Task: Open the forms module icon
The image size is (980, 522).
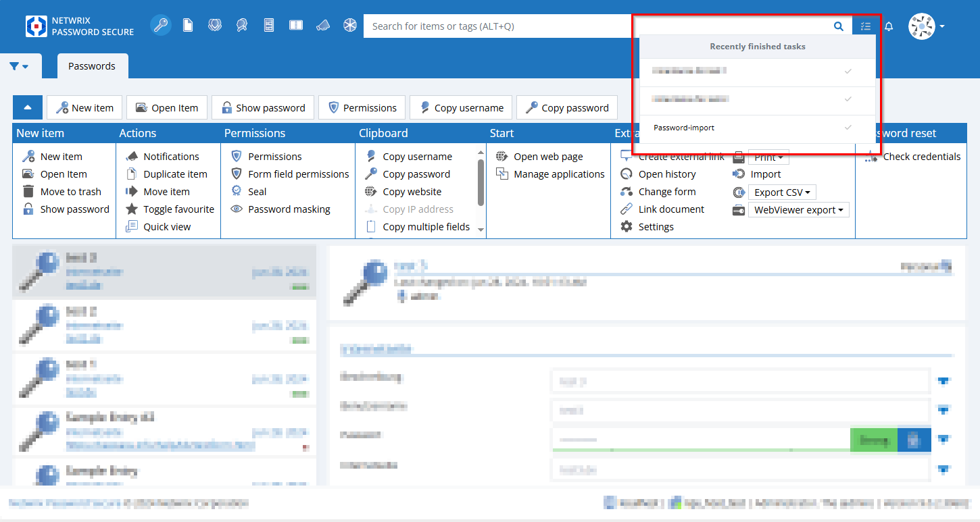Action: (x=269, y=26)
